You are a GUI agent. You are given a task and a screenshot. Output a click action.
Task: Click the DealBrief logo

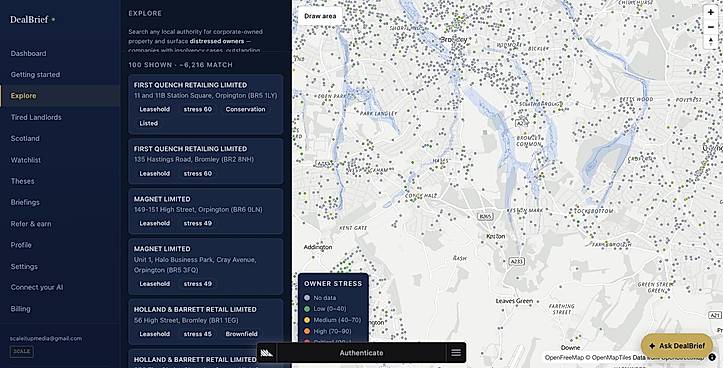pos(29,20)
